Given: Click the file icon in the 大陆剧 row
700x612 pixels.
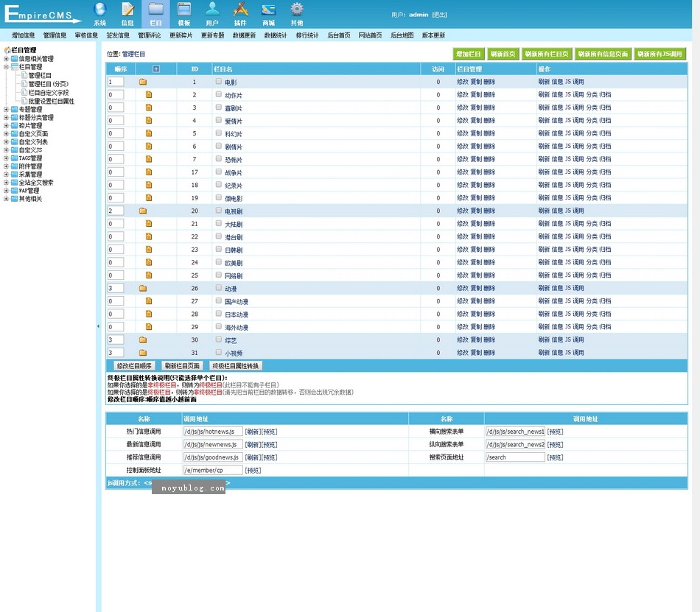Looking at the screenshot, I should pyautogui.click(x=149, y=223).
